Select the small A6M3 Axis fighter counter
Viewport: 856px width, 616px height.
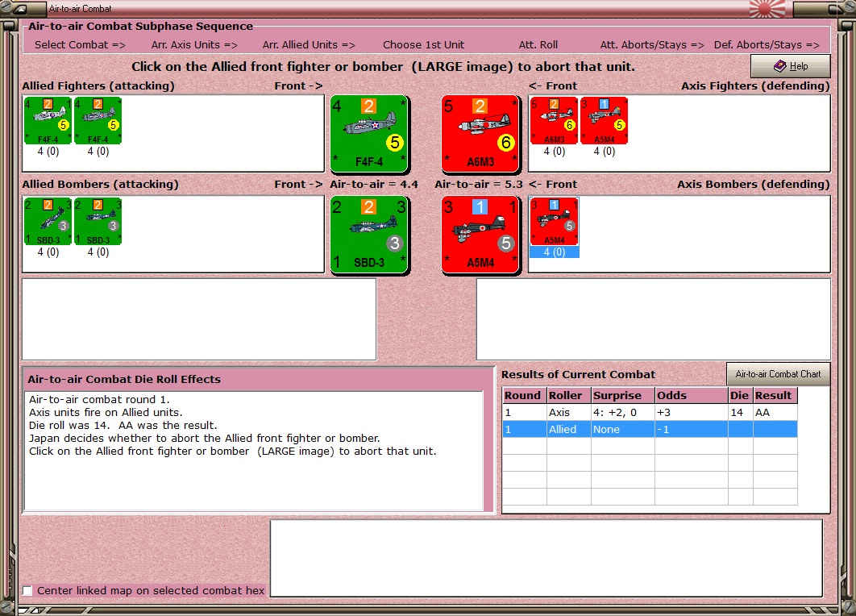point(554,121)
